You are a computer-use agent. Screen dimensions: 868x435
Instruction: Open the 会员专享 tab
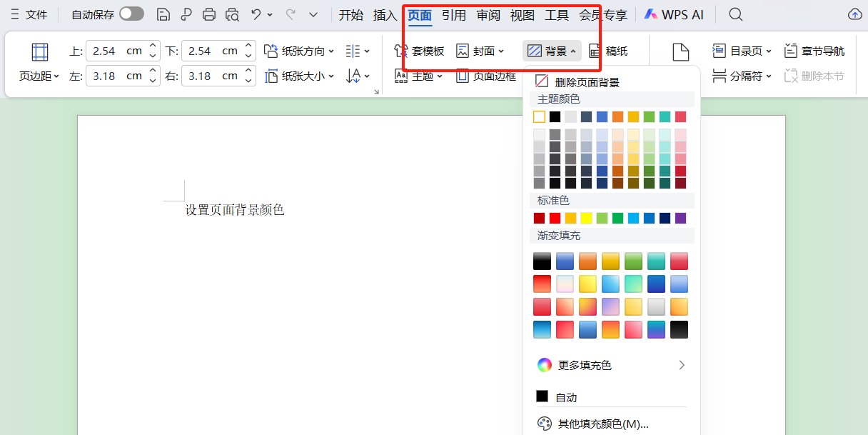[603, 15]
